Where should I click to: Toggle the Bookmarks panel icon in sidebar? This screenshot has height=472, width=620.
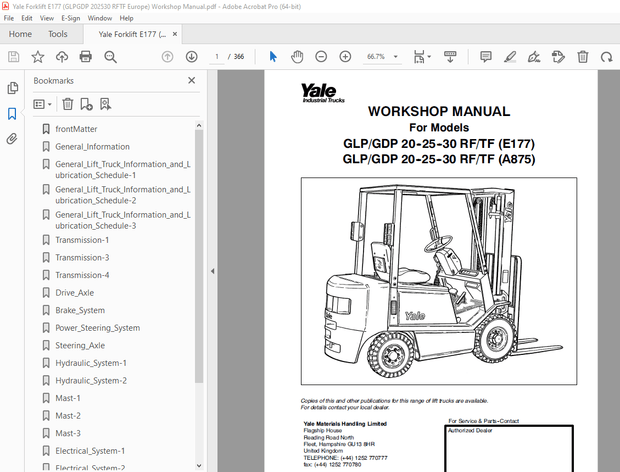pyautogui.click(x=12, y=114)
